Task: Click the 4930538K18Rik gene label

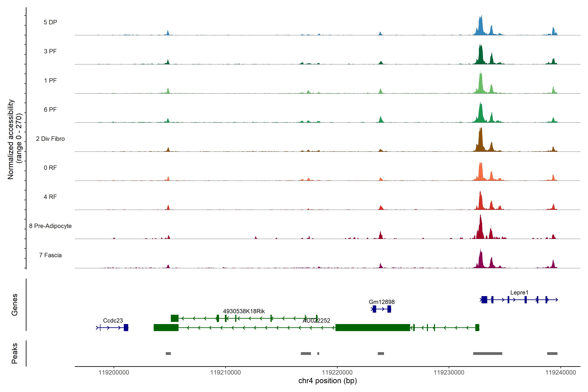Action: click(x=244, y=311)
